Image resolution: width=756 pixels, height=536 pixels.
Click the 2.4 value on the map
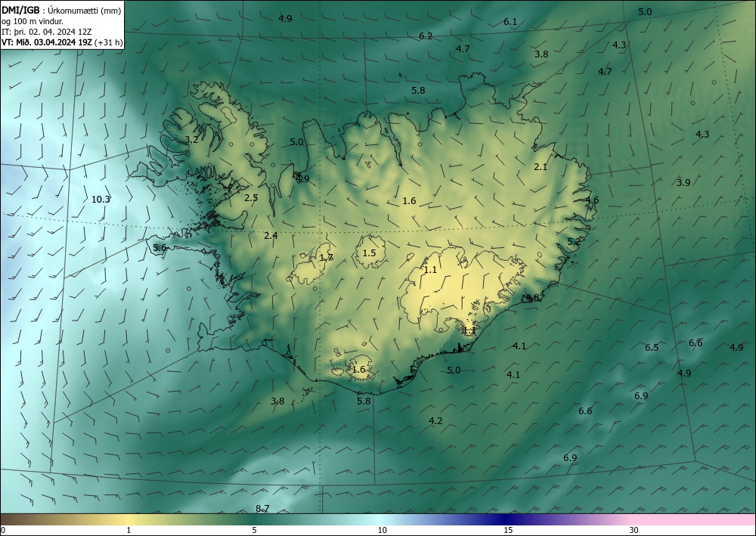point(271,236)
